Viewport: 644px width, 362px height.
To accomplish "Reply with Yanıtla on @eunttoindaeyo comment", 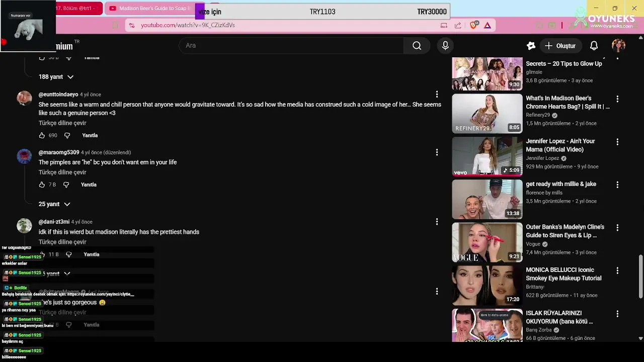I will (90, 135).
